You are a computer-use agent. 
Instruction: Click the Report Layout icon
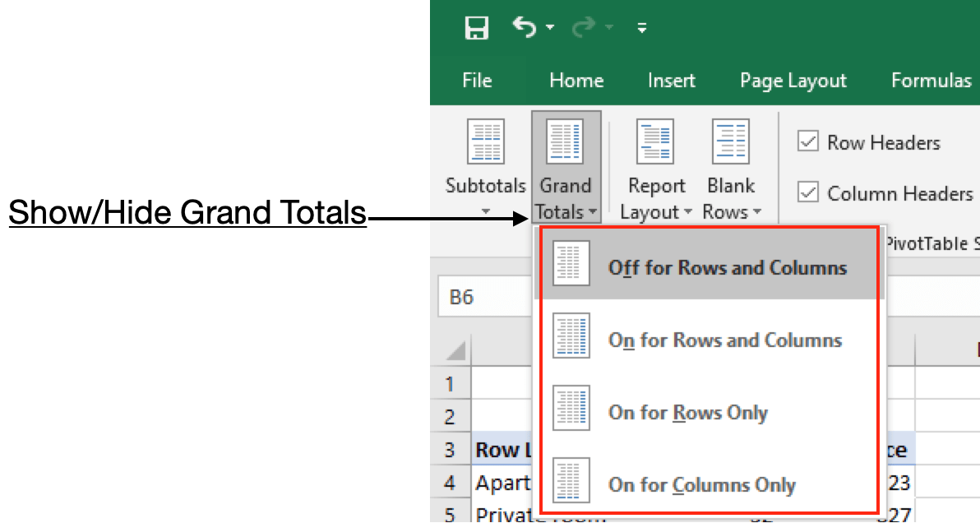pos(656,142)
